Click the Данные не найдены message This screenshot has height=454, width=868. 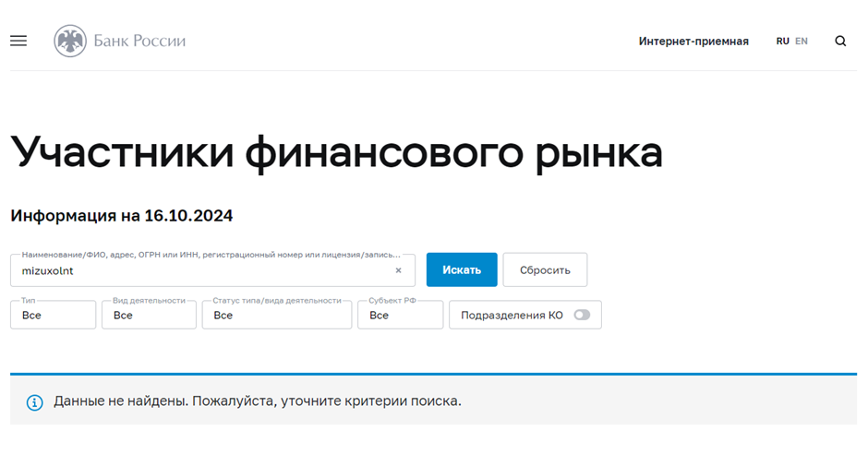click(x=258, y=400)
